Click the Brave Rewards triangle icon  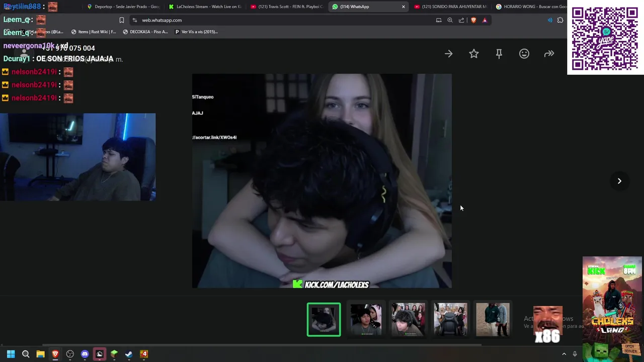click(485, 20)
